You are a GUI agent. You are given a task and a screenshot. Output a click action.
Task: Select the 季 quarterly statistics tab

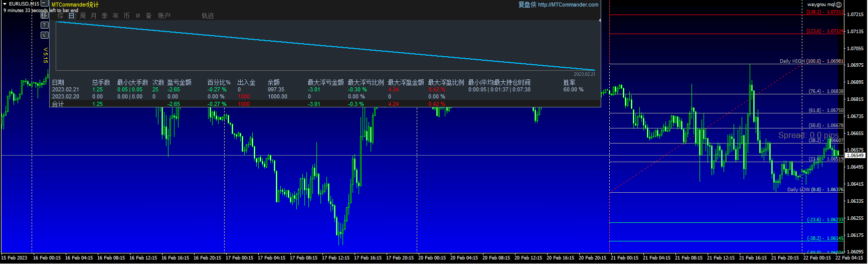pyautogui.click(x=104, y=16)
